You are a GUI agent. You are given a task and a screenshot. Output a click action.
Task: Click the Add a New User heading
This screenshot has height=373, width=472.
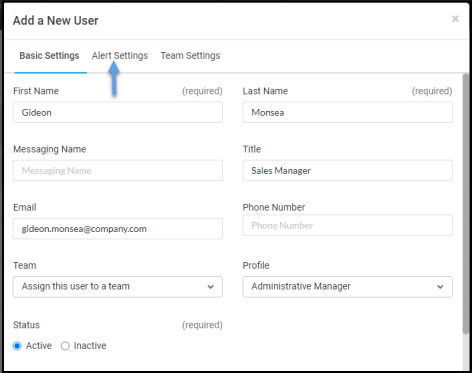56,21
